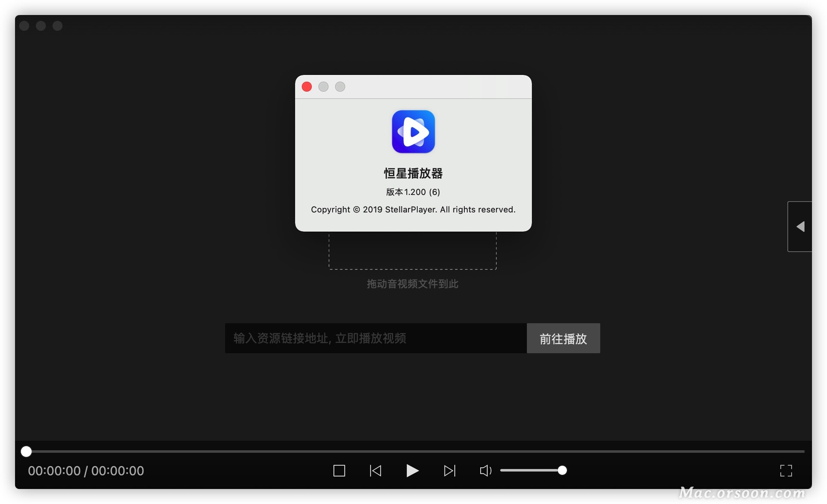Image resolution: width=827 pixels, height=504 pixels.
Task: Enter fullscreen mode
Action: [x=786, y=470]
